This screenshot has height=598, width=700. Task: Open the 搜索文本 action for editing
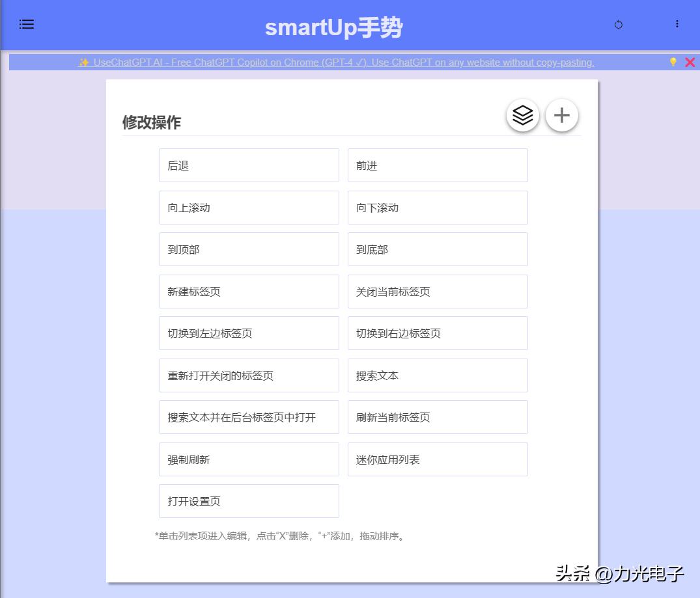click(438, 375)
